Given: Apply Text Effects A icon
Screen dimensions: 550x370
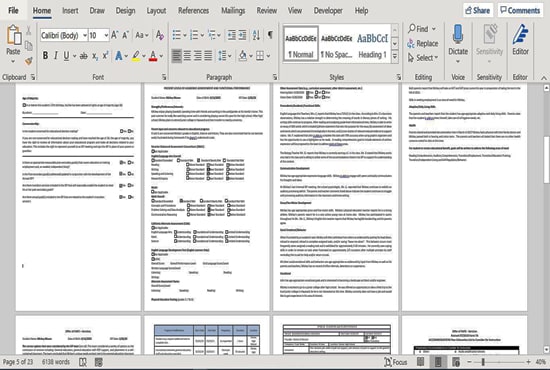Looking at the screenshot, I should tap(119, 55).
